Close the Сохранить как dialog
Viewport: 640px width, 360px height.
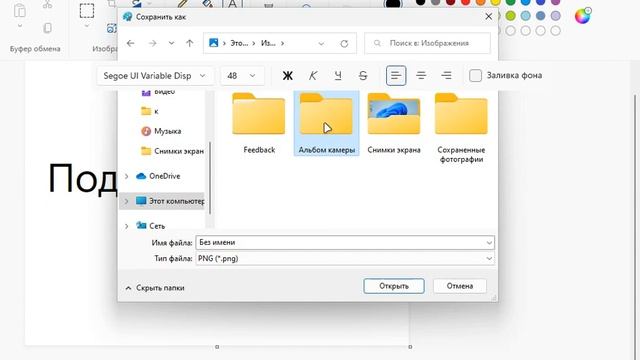489,17
